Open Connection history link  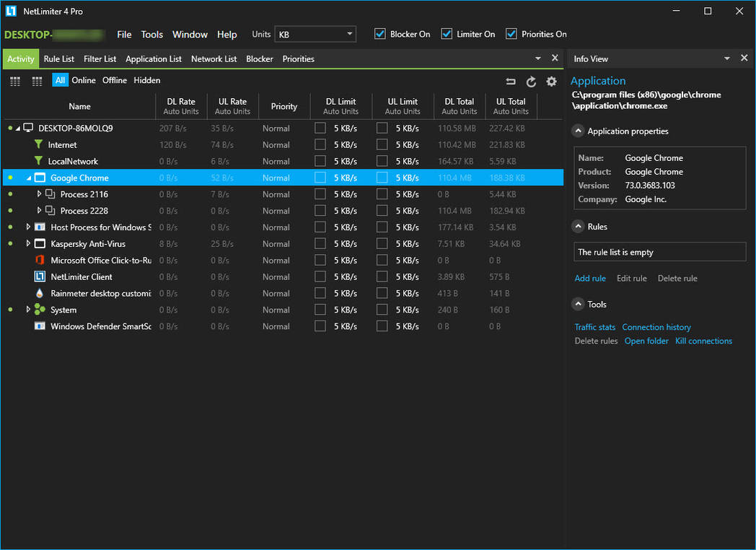pyautogui.click(x=656, y=327)
